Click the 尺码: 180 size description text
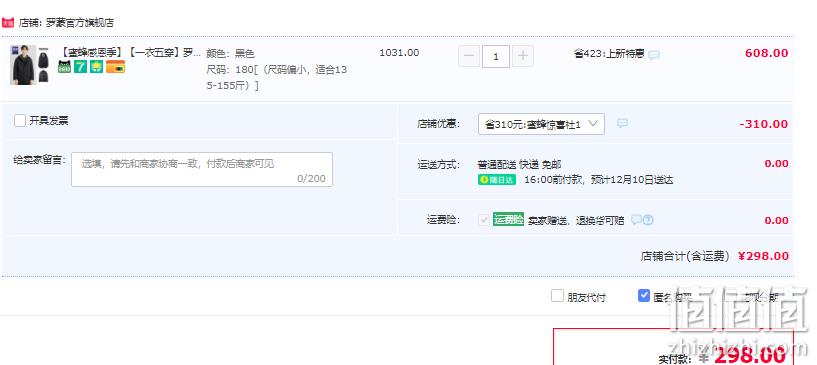Viewport: 817px width, 365px height. coord(277,78)
